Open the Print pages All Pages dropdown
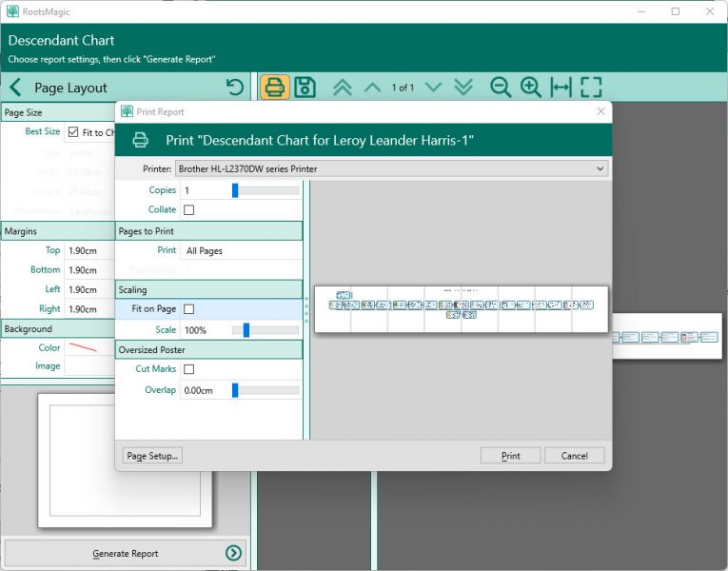The height and width of the screenshot is (571, 728). click(241, 250)
